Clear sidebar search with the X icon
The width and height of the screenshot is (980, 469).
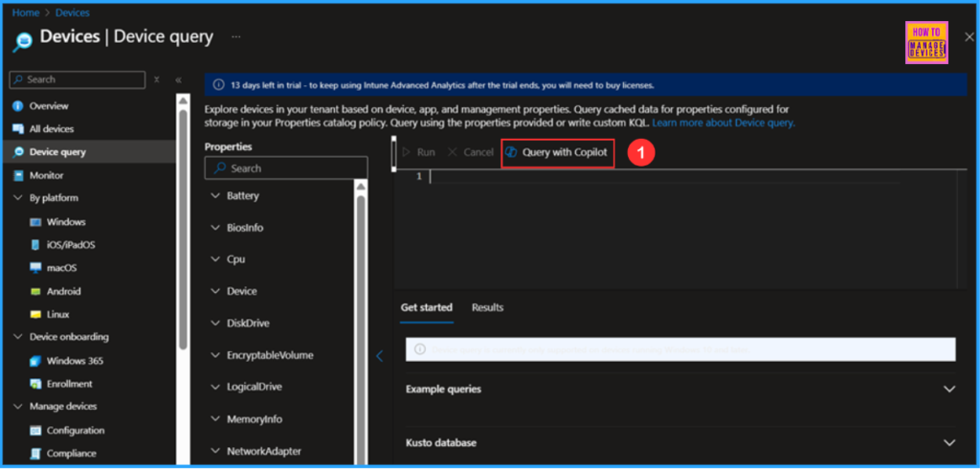coord(157,80)
